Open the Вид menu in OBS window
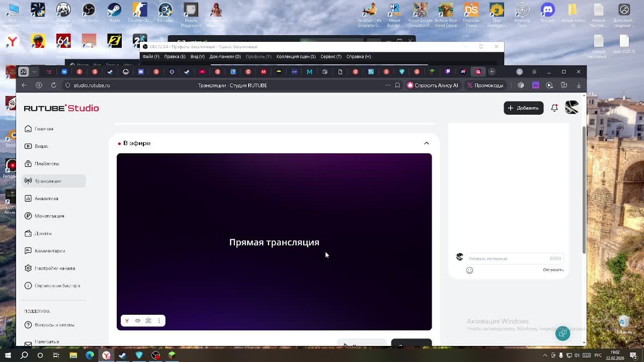Viewport: 644px width, 362px height. point(197,56)
